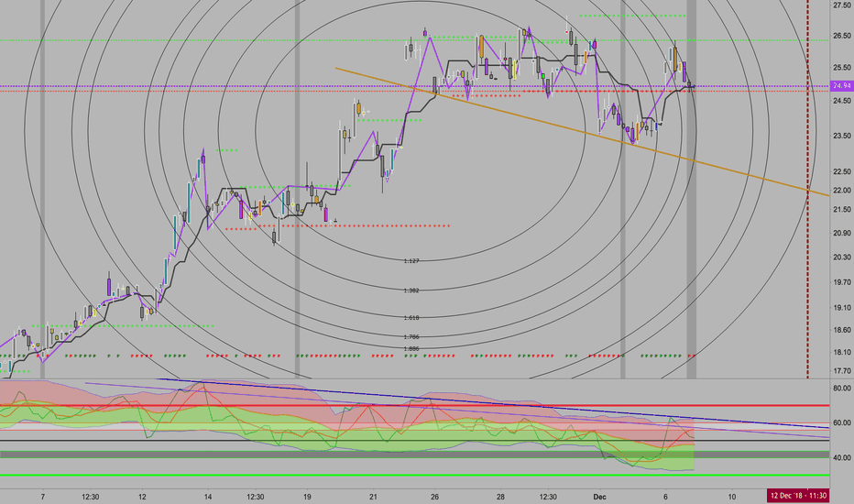
Task: Click the 22.00 price axis value
Action: pos(841,191)
